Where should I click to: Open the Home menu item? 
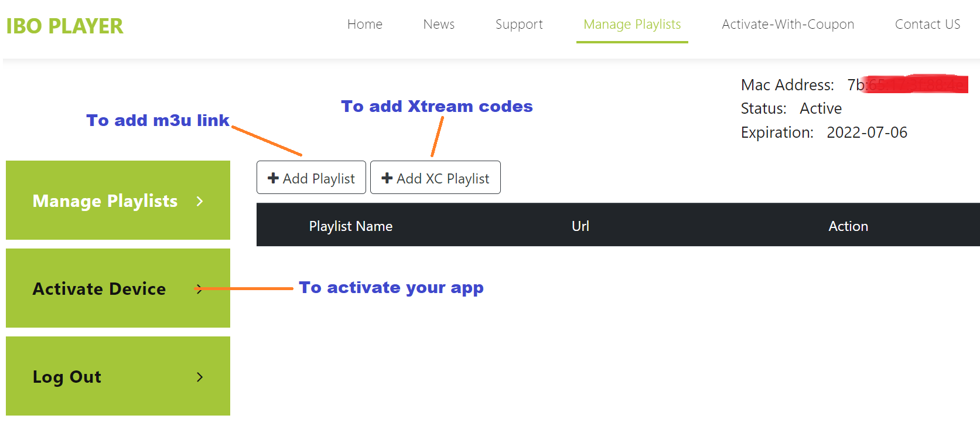coord(364,24)
